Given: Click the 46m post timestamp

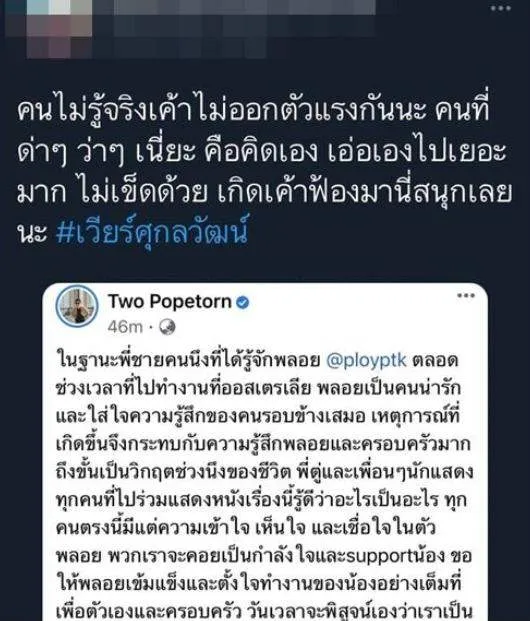Looking at the screenshot, I should (125, 327).
